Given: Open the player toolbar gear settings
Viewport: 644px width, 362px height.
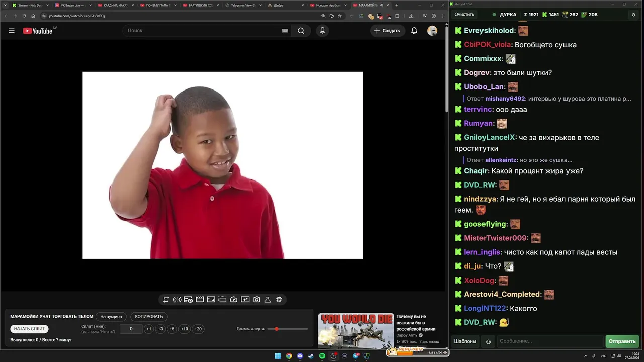Looking at the screenshot, I should pos(279,300).
